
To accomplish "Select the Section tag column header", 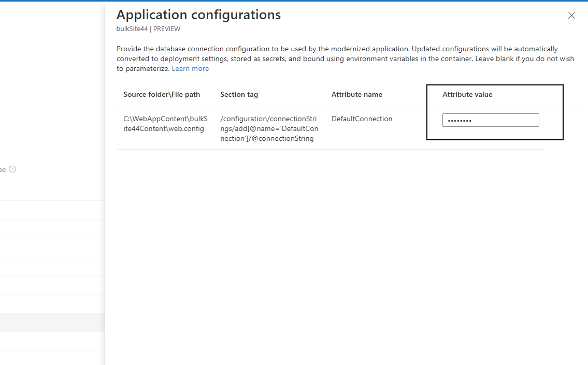I will coord(239,94).
